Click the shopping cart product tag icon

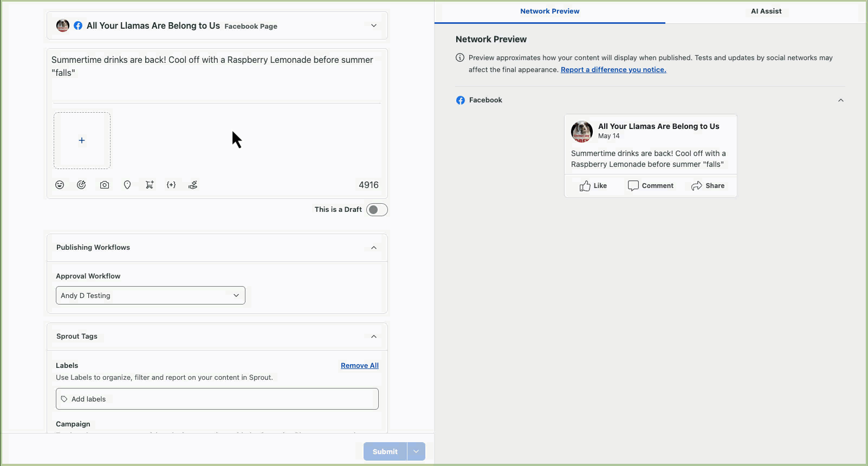click(x=150, y=185)
